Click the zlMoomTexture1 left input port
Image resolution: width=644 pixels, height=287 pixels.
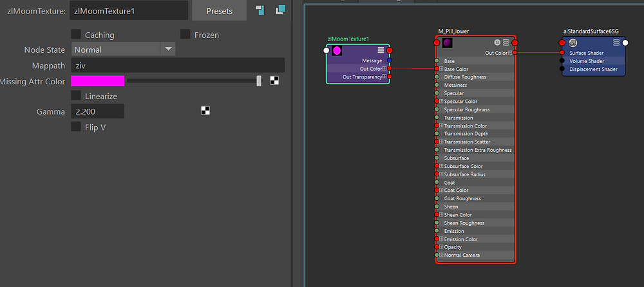coord(327,50)
